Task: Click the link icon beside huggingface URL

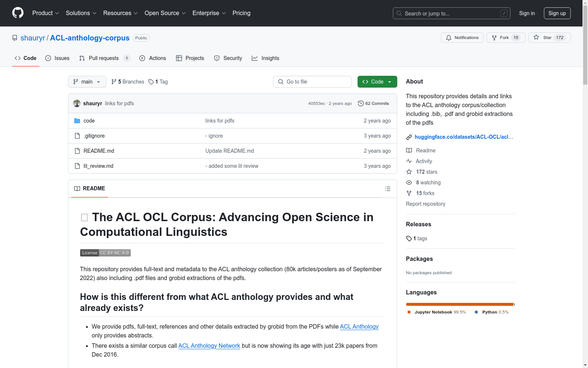Action: (x=409, y=137)
